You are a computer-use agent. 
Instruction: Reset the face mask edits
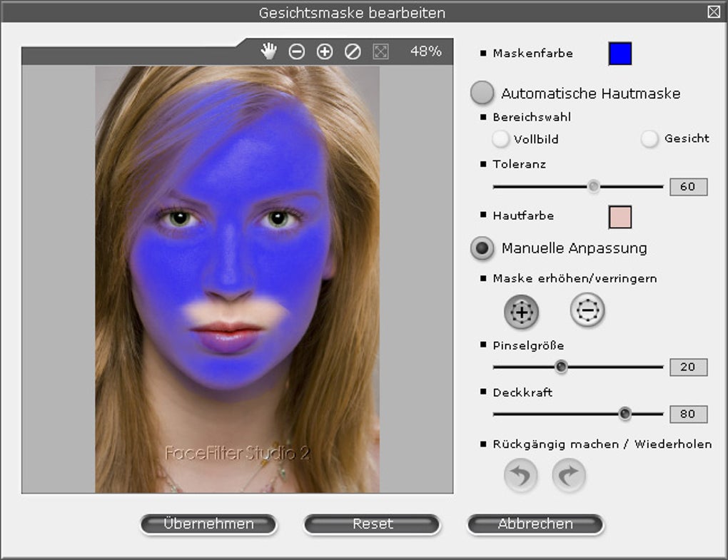[x=371, y=524]
